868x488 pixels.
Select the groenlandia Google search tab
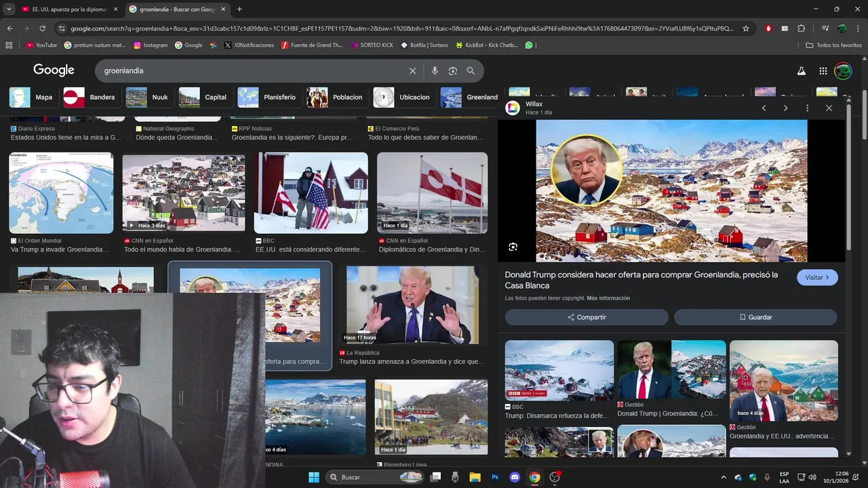(x=177, y=9)
